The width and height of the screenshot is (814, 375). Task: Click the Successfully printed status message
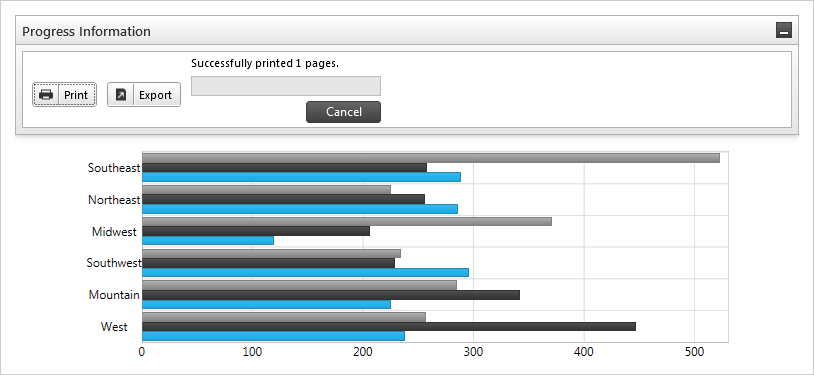tap(265, 63)
